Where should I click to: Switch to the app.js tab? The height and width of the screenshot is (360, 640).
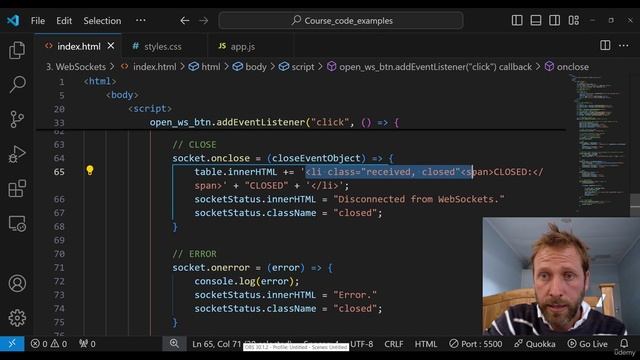[242, 47]
